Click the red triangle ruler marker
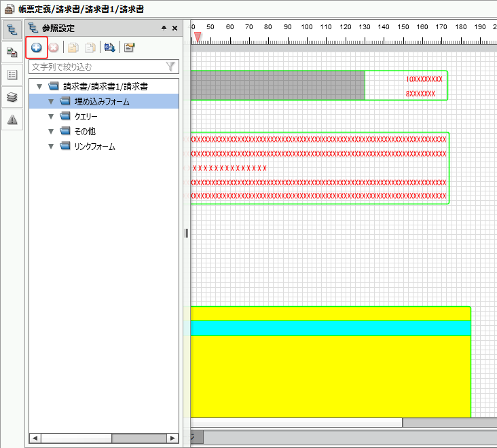The image size is (497, 448). (198, 37)
